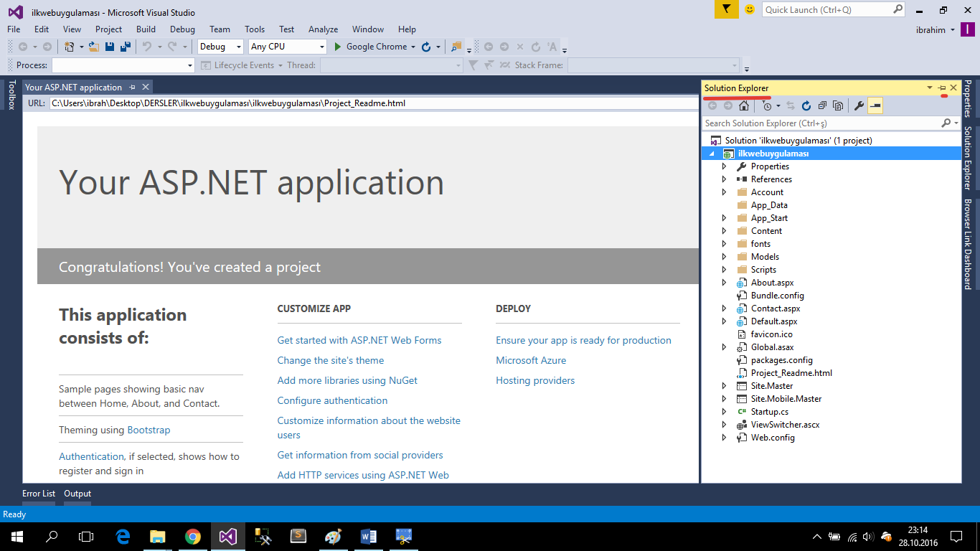Open the Analyze menu
This screenshot has width=980, height=551.
(323, 29)
